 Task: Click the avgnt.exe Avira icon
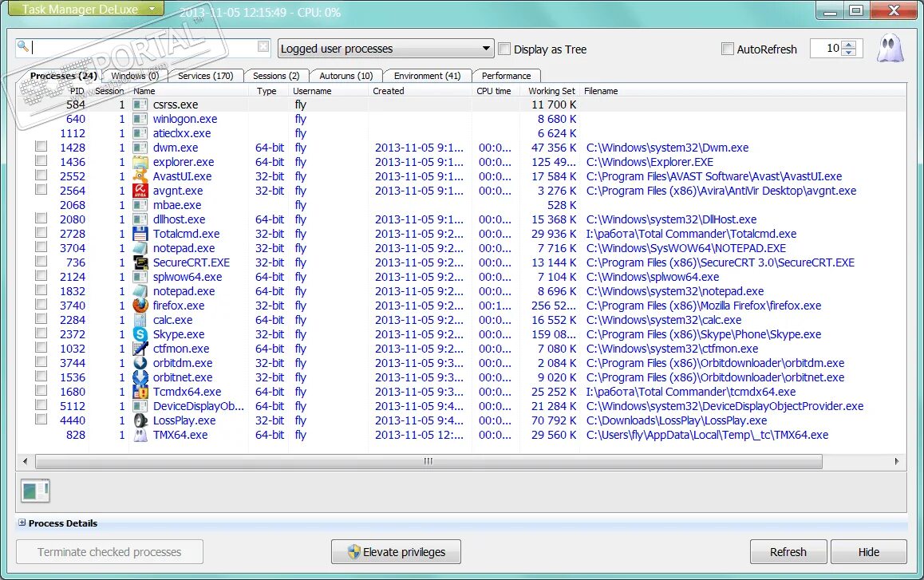pyautogui.click(x=140, y=191)
